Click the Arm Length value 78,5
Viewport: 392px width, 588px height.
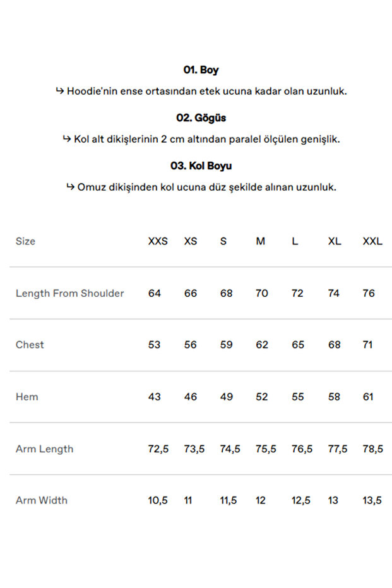[x=372, y=449]
